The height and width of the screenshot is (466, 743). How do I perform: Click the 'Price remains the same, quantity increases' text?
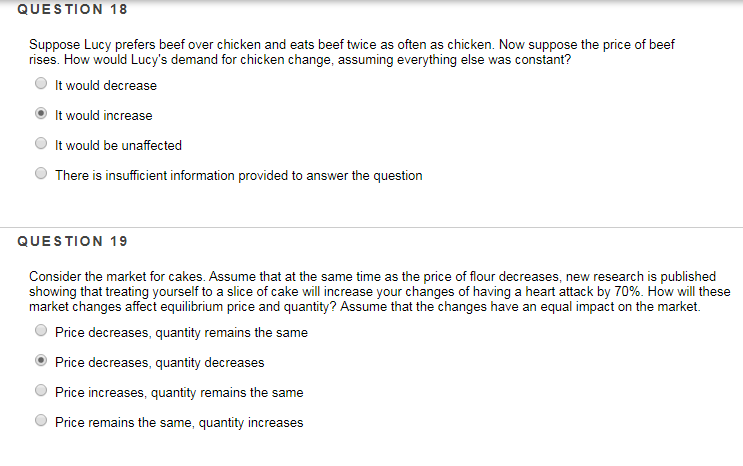179,423
